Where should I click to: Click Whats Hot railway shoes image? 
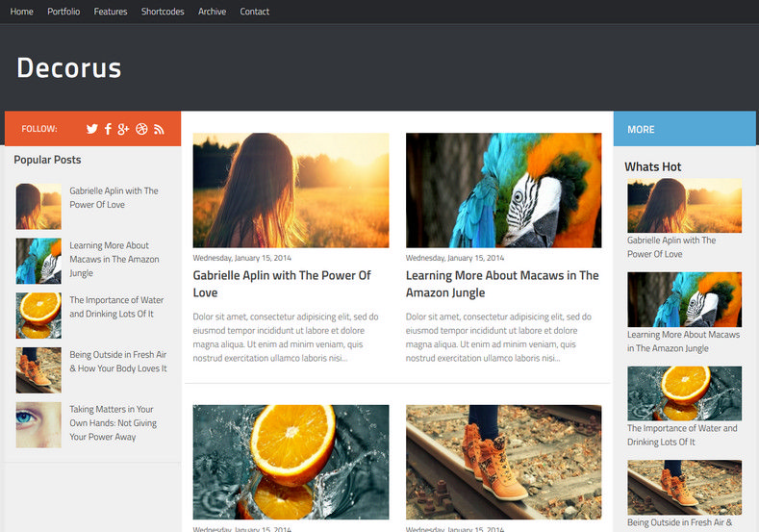point(685,488)
